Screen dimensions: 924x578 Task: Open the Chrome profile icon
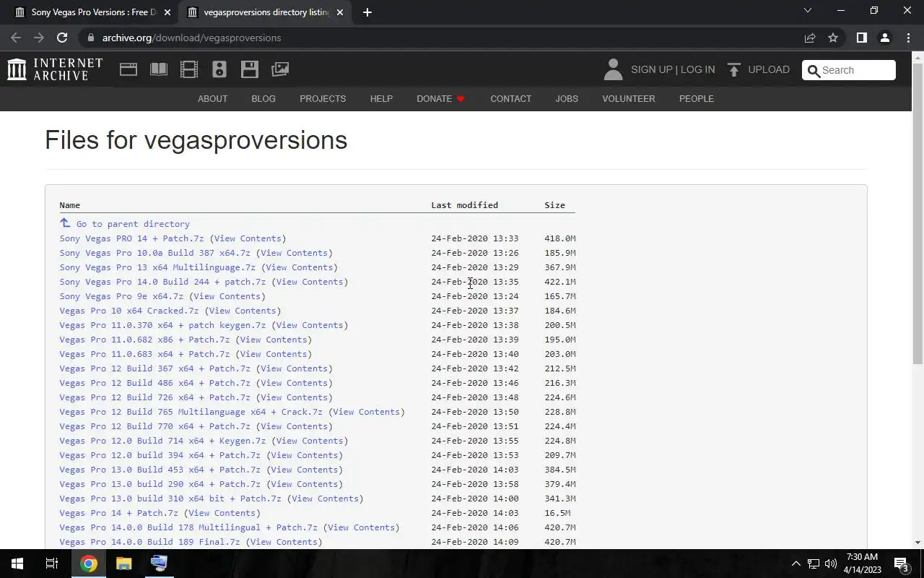[884, 38]
